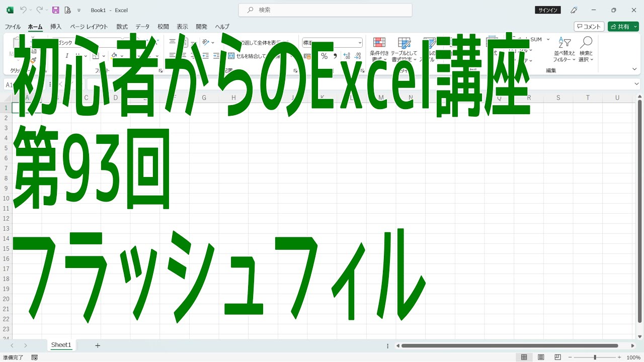Click the Decrease Decimal icon
The width and height of the screenshot is (644, 362).
(x=358, y=56)
